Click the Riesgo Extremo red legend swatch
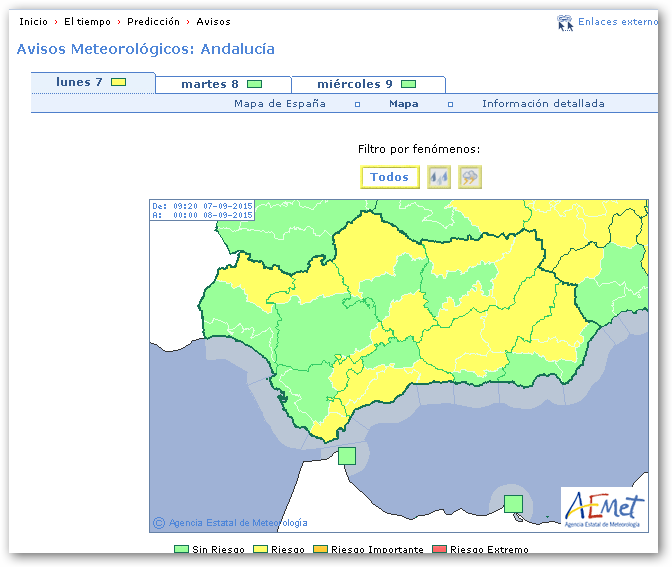 click(x=439, y=550)
